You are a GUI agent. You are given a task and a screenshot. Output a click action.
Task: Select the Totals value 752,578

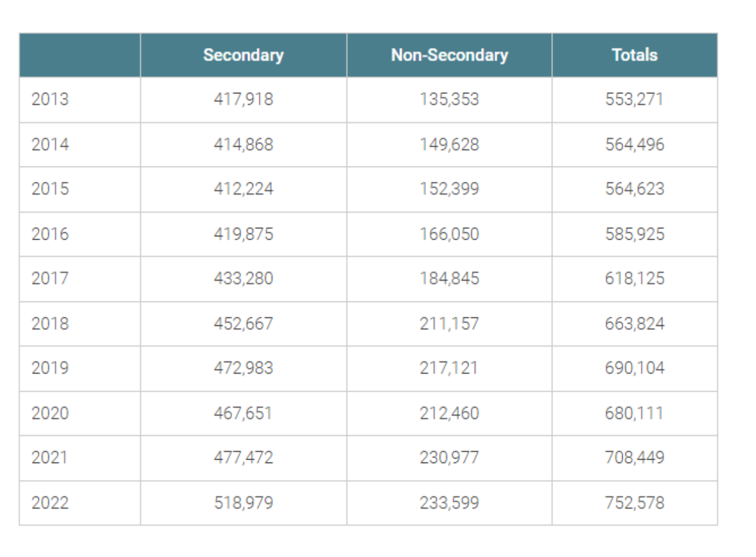634,502
